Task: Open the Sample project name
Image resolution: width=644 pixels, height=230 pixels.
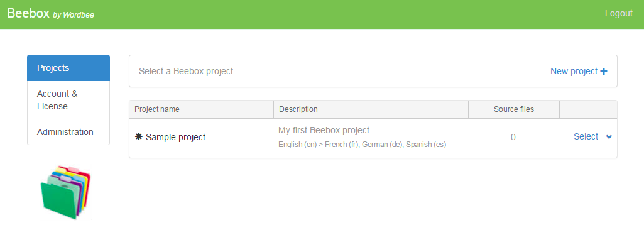Action: click(175, 137)
